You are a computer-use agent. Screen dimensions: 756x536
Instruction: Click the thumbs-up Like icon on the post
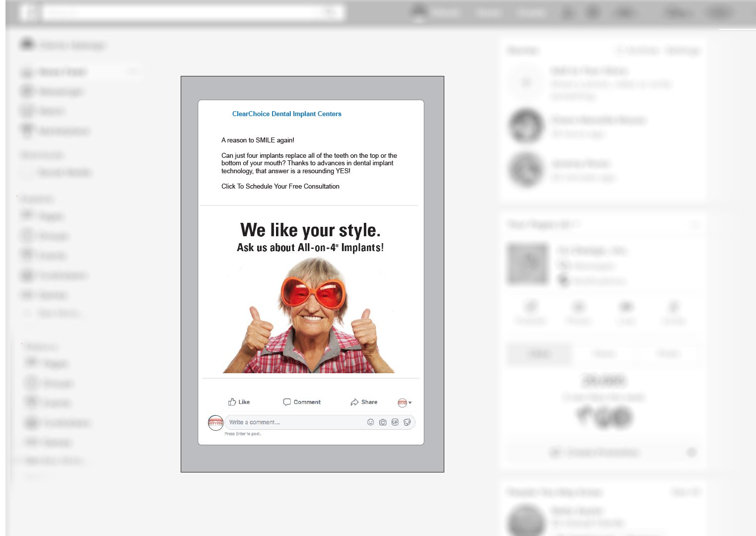click(232, 402)
